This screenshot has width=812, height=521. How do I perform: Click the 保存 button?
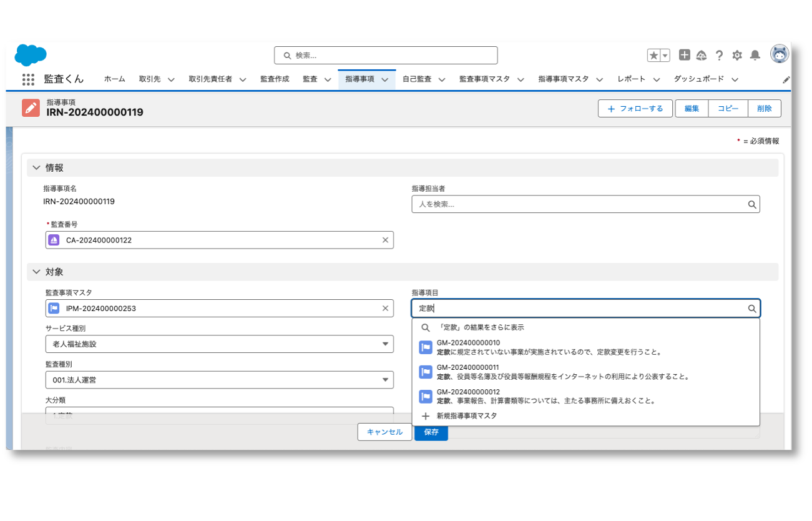click(x=431, y=432)
